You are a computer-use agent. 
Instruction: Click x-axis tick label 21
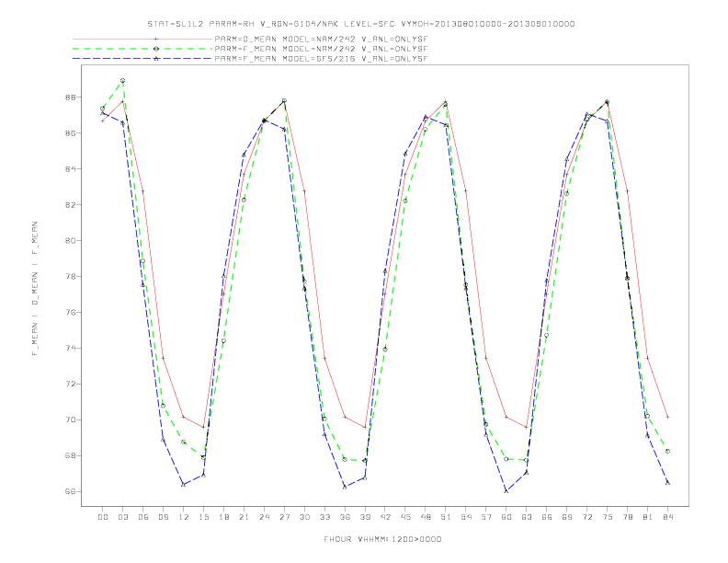pyautogui.click(x=244, y=517)
